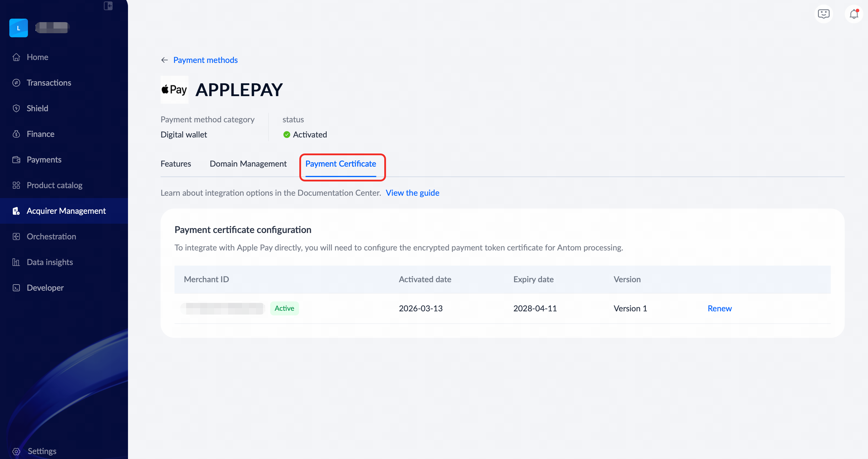
Task: Switch to the Features tab
Action: coord(176,164)
